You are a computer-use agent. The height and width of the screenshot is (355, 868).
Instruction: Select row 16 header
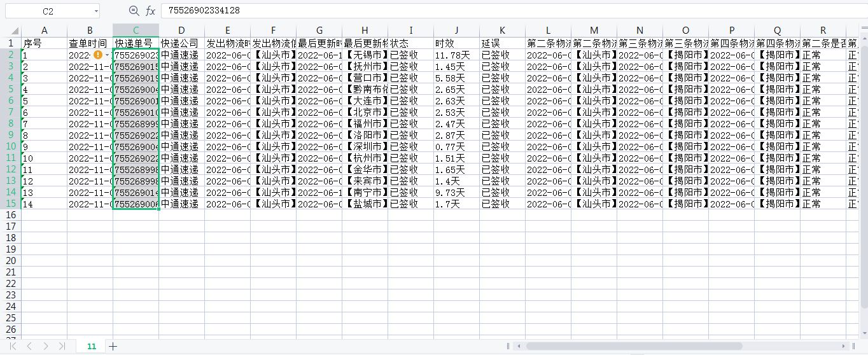(11, 215)
